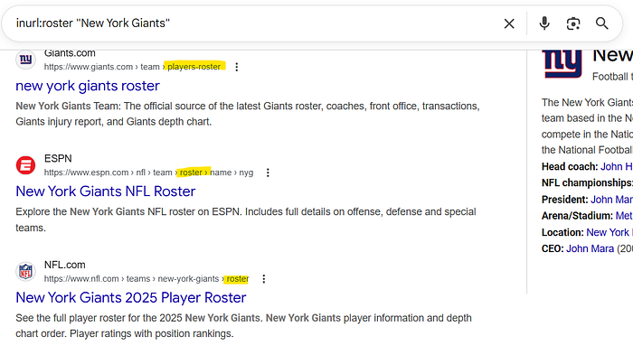Open the "New York Giants NFL Roster" link
The image size is (633, 364).
(x=106, y=191)
